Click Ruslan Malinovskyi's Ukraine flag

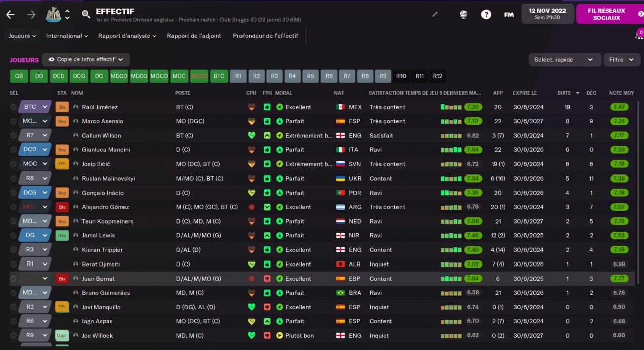point(340,179)
